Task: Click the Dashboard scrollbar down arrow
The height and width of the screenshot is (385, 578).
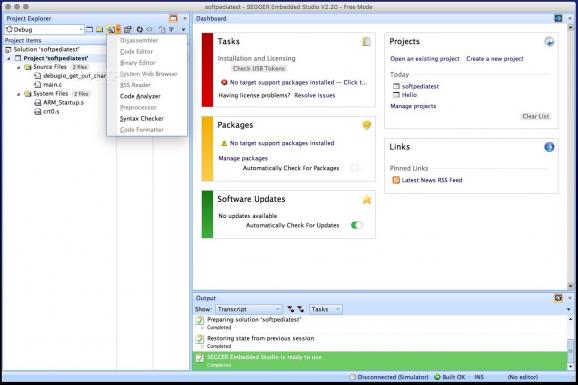Action: 571,286
